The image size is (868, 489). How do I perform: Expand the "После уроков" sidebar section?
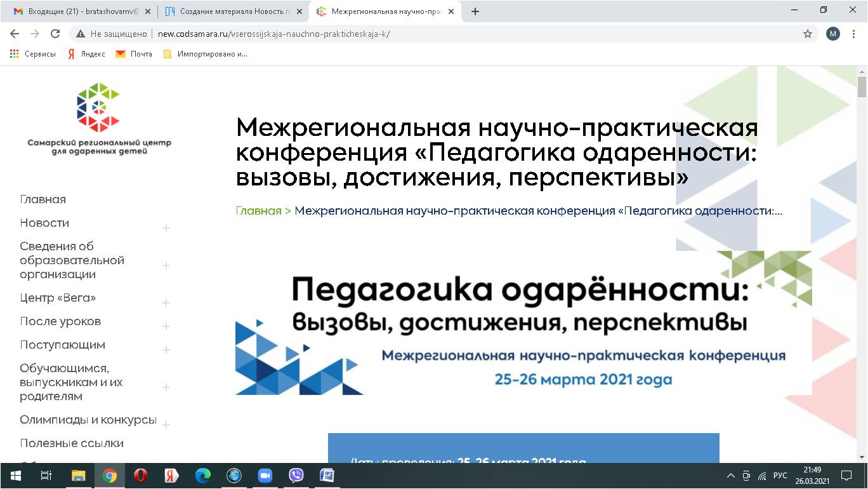pyautogui.click(x=166, y=326)
